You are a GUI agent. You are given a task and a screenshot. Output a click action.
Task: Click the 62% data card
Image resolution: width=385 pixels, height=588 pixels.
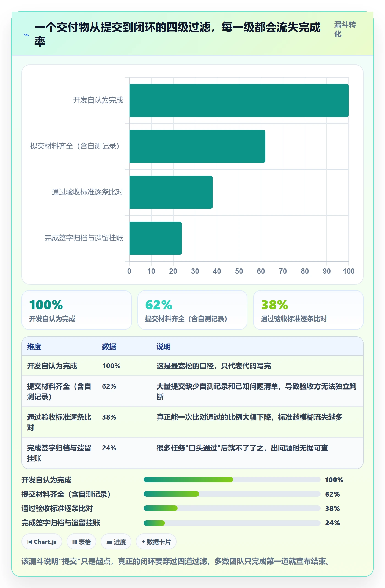[193, 310]
